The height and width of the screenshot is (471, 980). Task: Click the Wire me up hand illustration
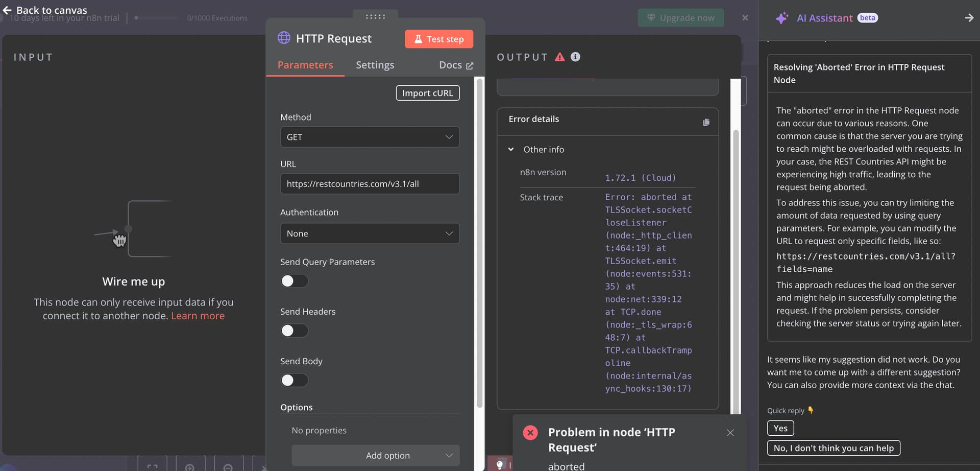coord(119,240)
